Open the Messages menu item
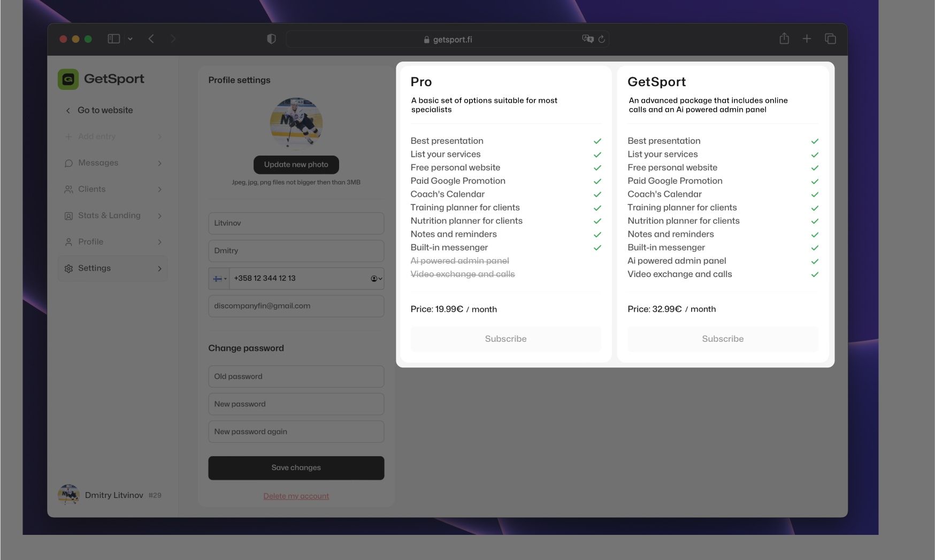Viewport: 935px width, 560px height. tap(113, 163)
